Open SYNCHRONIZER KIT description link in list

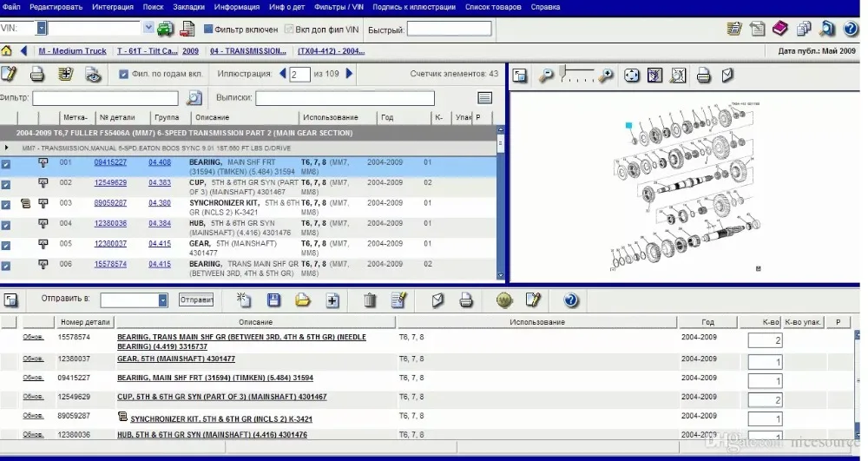(221, 419)
